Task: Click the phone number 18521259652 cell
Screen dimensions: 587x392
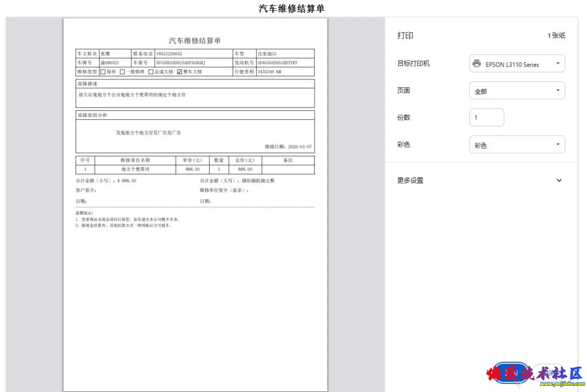Action: click(169, 54)
